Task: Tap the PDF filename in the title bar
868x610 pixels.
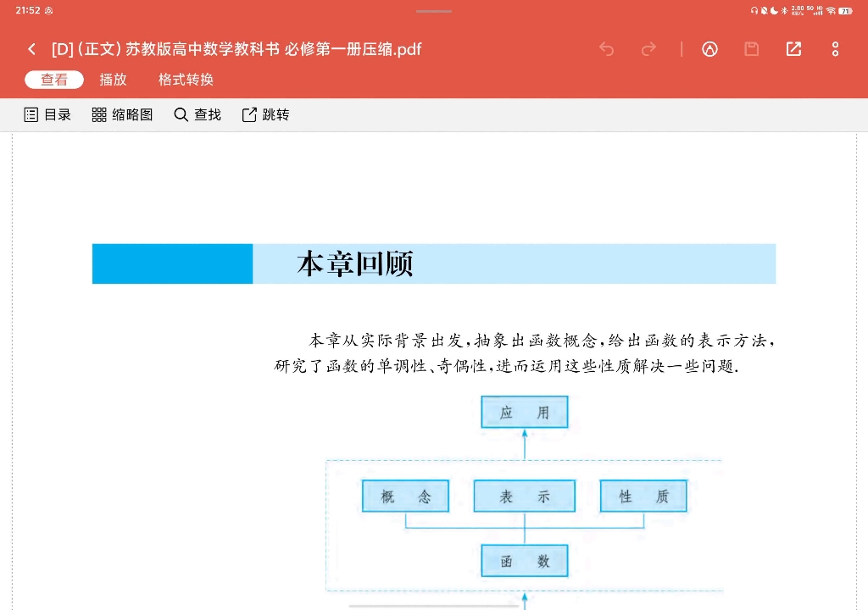Action: tap(237, 49)
